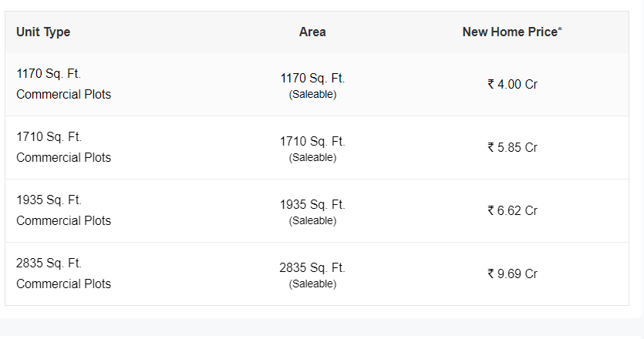Click the 1170 Sq. Ft. area value
644x339 pixels.
[x=312, y=79]
